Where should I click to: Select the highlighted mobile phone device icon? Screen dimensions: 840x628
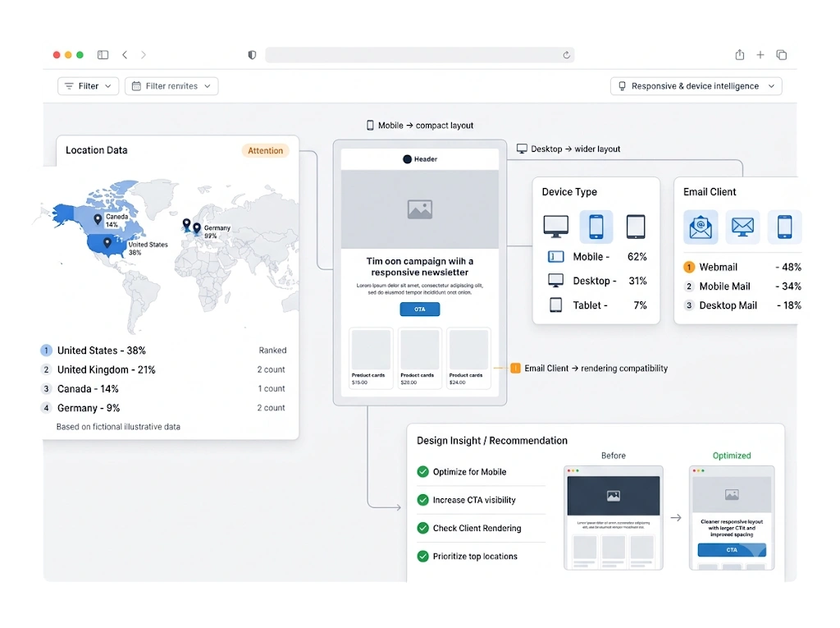coord(596,227)
